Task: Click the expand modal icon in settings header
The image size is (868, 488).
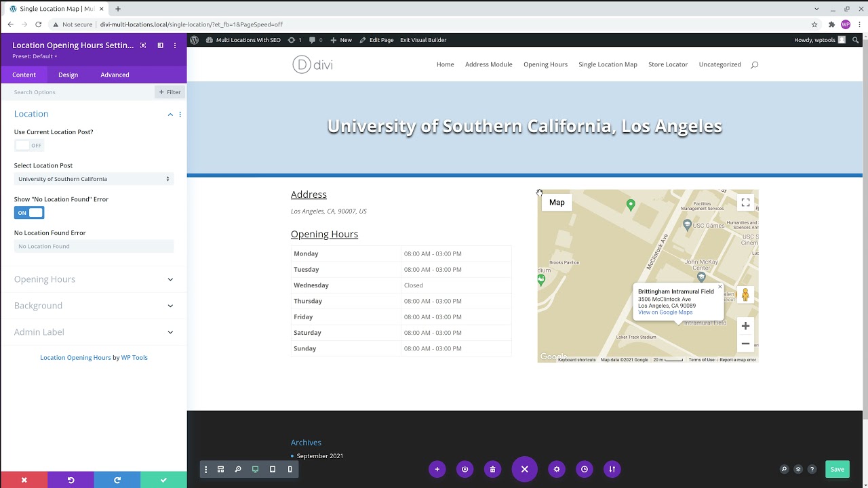Action: (x=142, y=45)
